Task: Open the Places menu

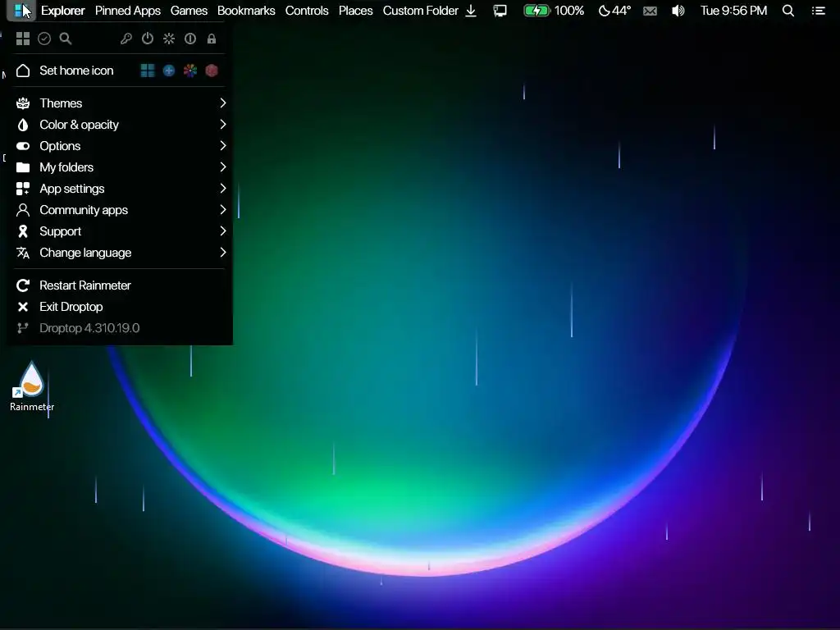Action: (x=355, y=11)
